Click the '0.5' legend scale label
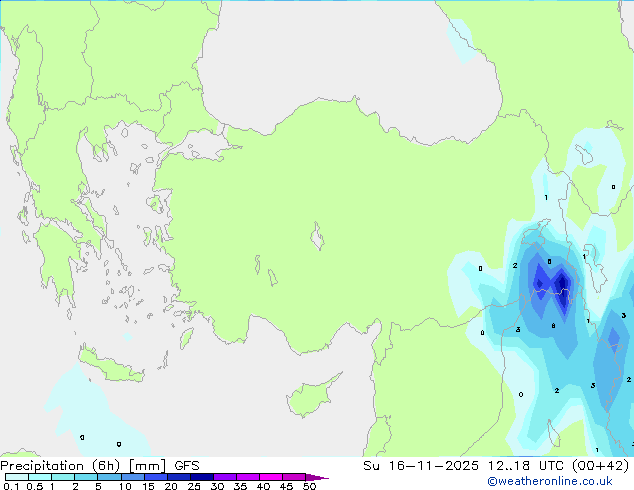Image resolution: width=634 pixels, height=490 pixels. (x=35, y=486)
